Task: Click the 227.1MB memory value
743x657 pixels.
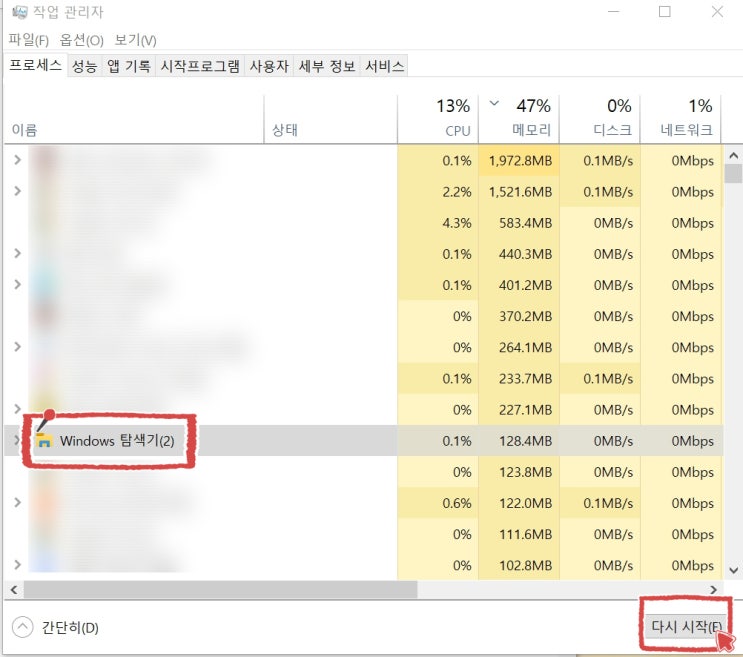Action: 526,410
